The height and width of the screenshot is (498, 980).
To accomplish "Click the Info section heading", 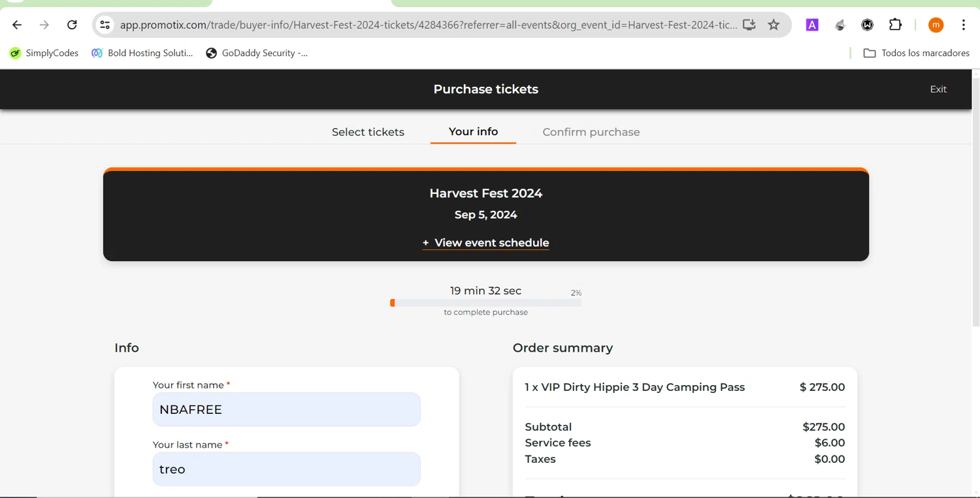I will pyautogui.click(x=127, y=348).
